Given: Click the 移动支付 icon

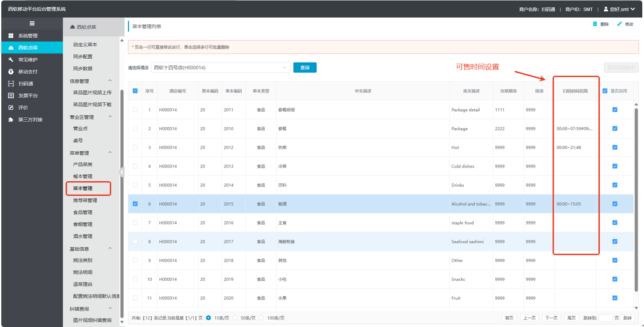Looking at the screenshot, I should [x=11, y=72].
